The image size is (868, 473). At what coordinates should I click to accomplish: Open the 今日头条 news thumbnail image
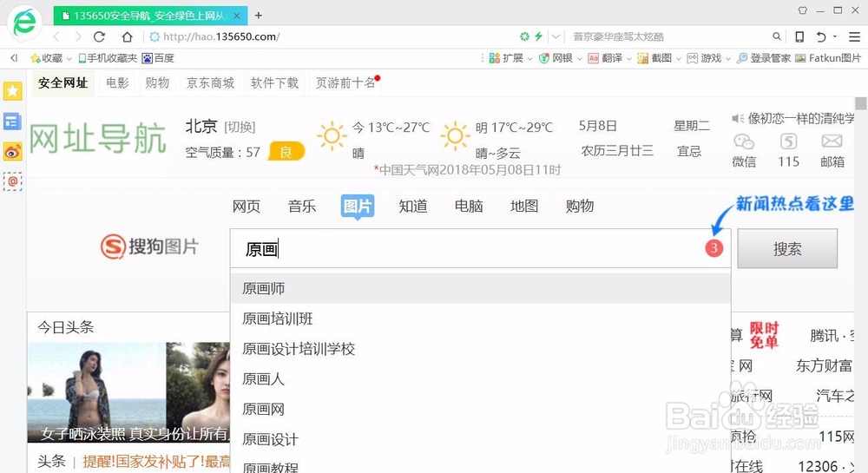pos(128,392)
